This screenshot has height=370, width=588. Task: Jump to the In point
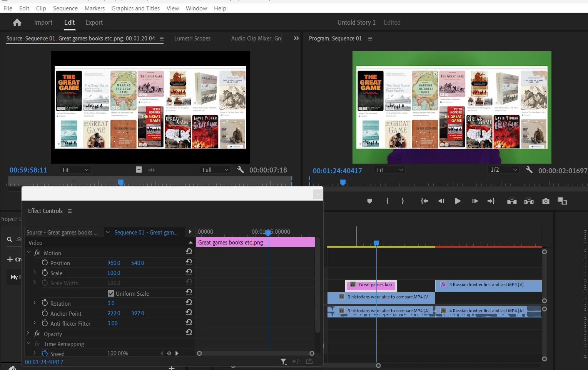point(424,201)
